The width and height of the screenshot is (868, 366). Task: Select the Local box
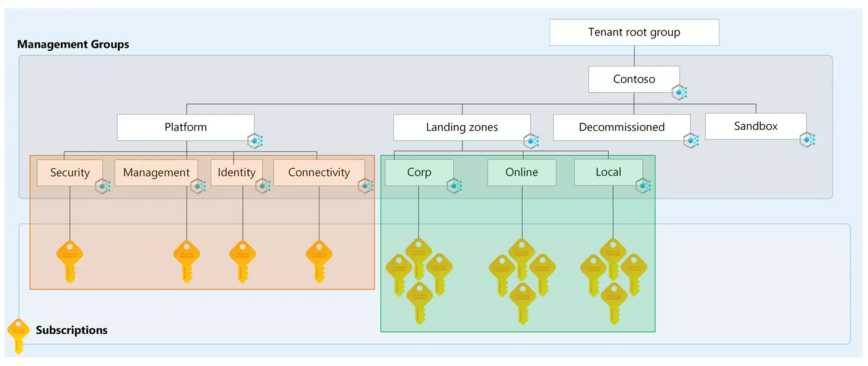pyautogui.click(x=608, y=172)
